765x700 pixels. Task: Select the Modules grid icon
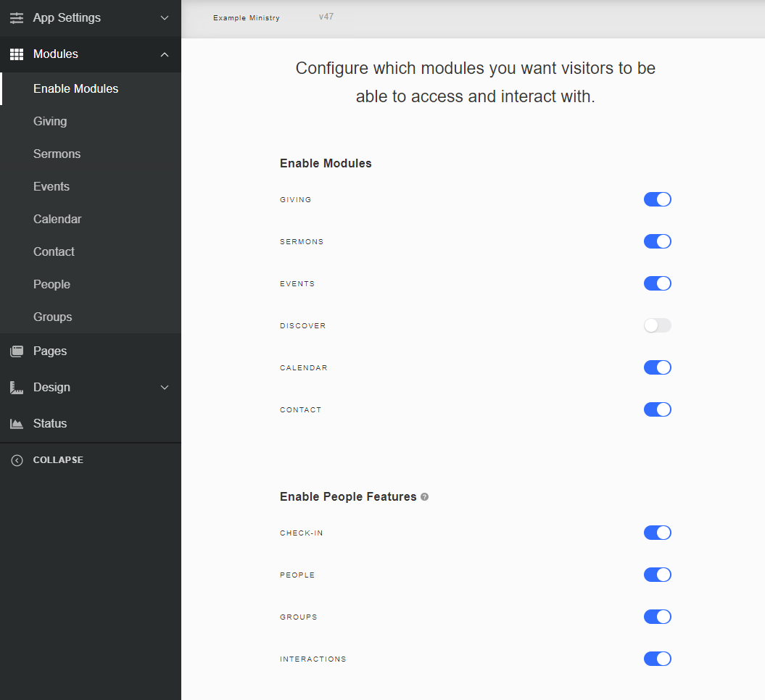pyautogui.click(x=16, y=54)
